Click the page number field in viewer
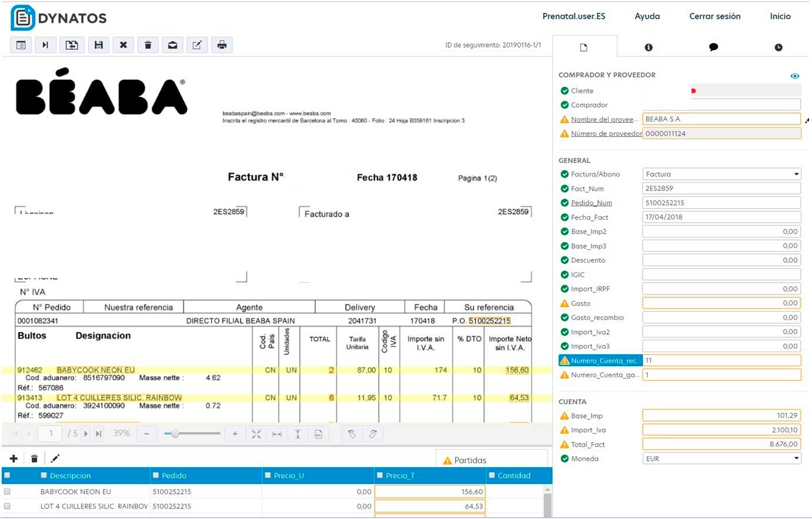The image size is (812, 519). coord(51,434)
